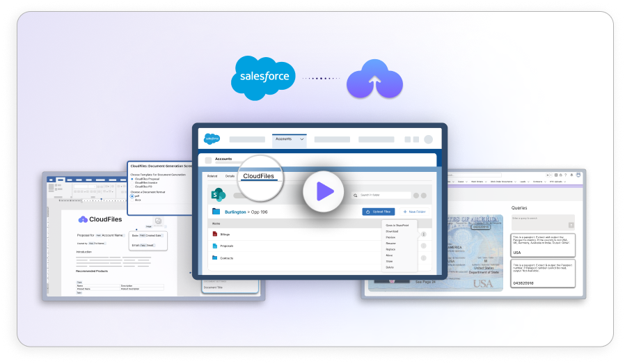The height and width of the screenshot is (364, 625).
Task: Open the Billings row three-dot menu
Action: [424, 235]
